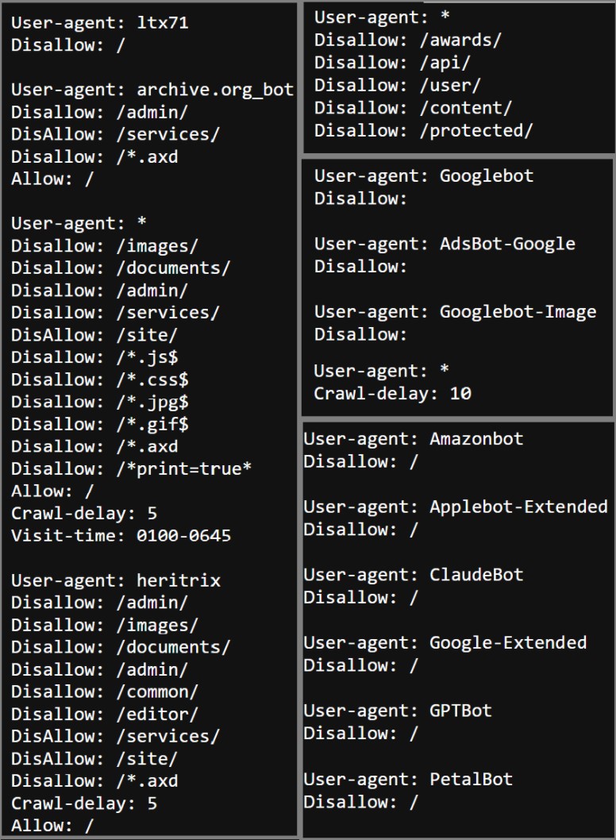Screen dimensions: 616x840
Task: Click the 'Googlebot-Image' user-agent line
Action: pyautogui.click(x=456, y=312)
